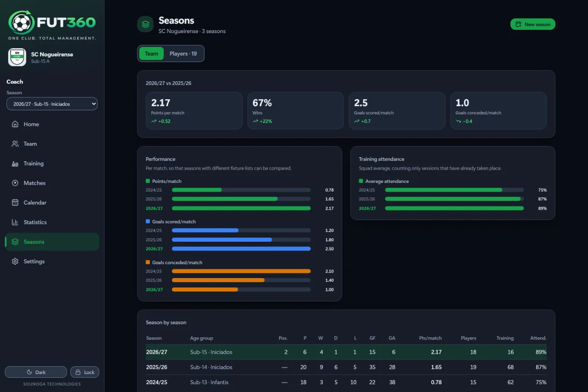Click the Points per match trend arrow
The height and width of the screenshot is (392, 588).
point(154,121)
